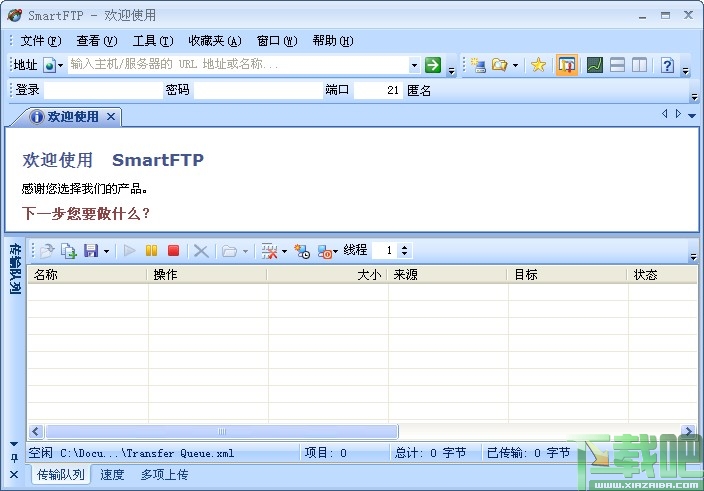Pin the transfer queue panel
The image size is (704, 491).
click(14, 458)
